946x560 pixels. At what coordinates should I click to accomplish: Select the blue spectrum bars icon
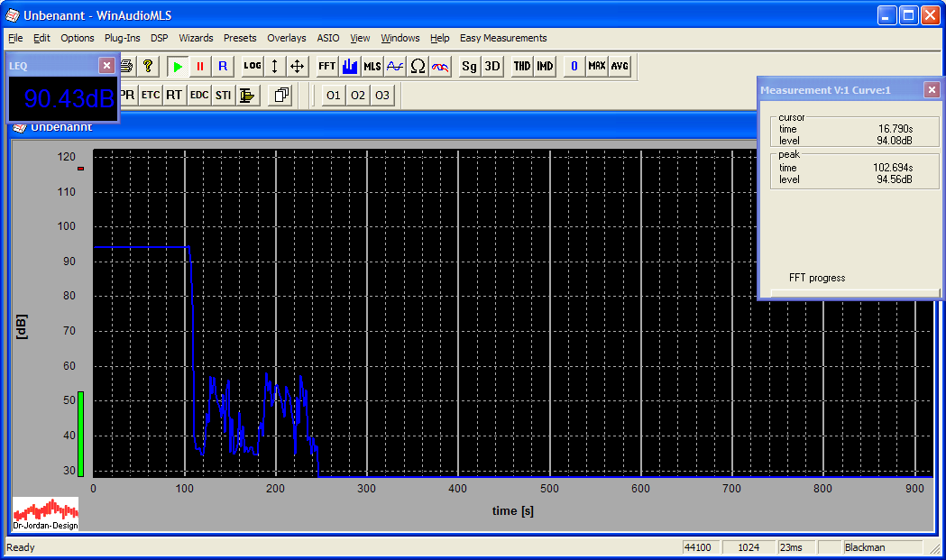point(350,67)
